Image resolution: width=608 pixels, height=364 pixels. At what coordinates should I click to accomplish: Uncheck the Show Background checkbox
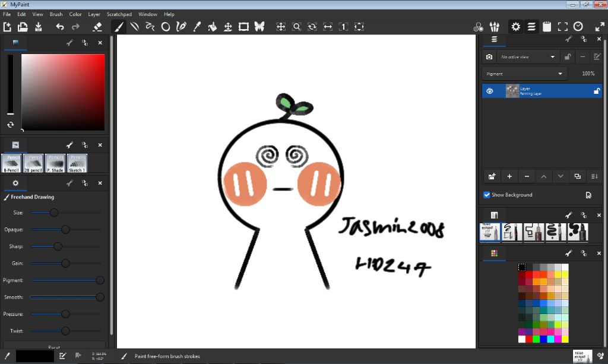(x=487, y=195)
